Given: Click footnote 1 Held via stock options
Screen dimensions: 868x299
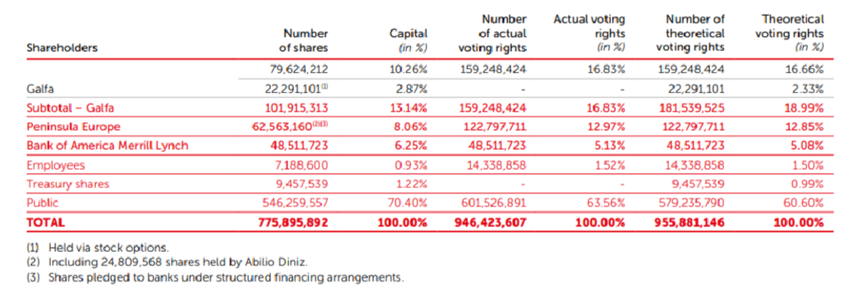Looking at the screenshot, I should tap(97, 246).
